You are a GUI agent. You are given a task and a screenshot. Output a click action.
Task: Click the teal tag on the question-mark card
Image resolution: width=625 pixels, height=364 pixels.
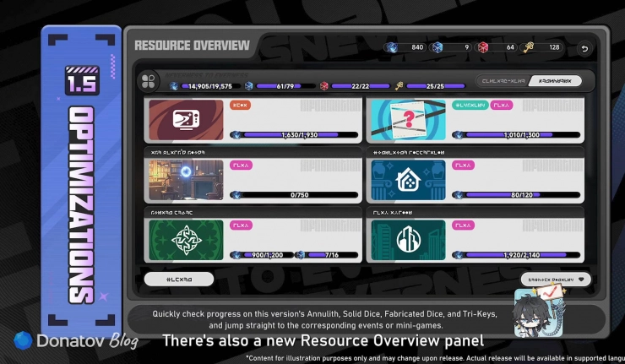(470, 105)
